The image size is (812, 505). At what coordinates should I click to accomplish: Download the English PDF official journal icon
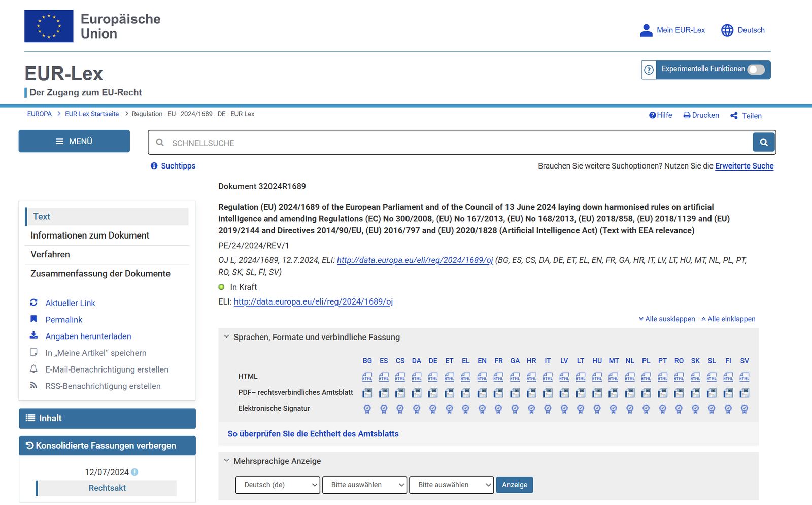pyautogui.click(x=482, y=393)
